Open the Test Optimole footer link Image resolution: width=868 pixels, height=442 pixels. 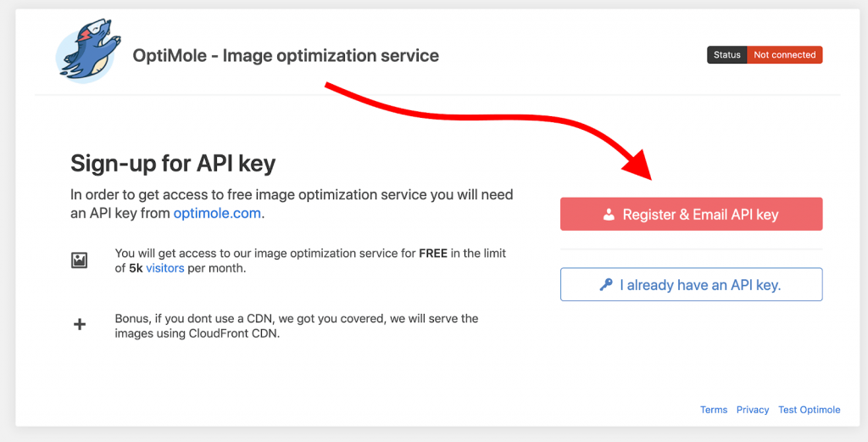click(810, 410)
